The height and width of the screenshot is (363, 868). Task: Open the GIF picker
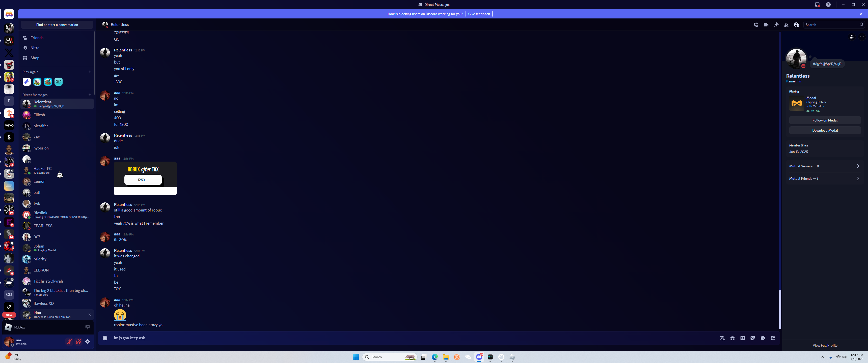[742, 338]
